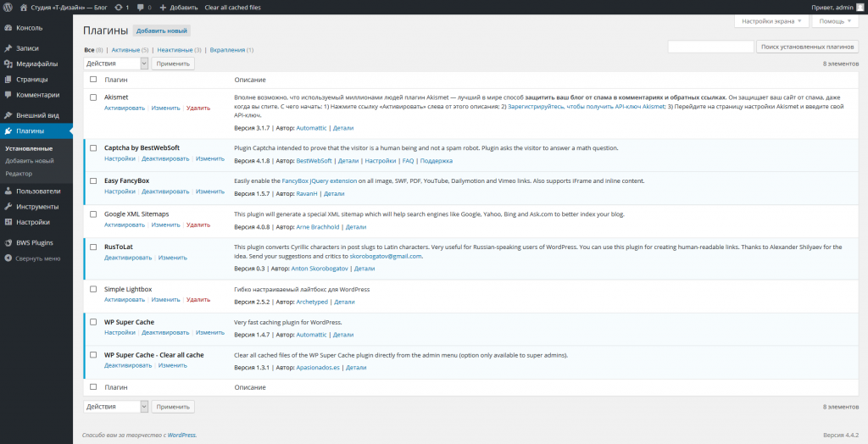Check the Easy FancyBox checkbox

pyautogui.click(x=93, y=180)
